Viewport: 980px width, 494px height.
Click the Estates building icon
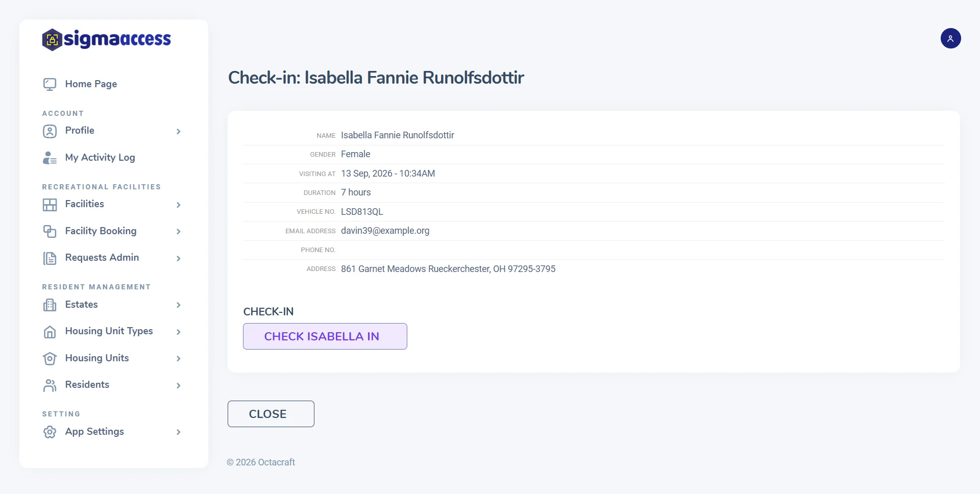[x=50, y=305]
